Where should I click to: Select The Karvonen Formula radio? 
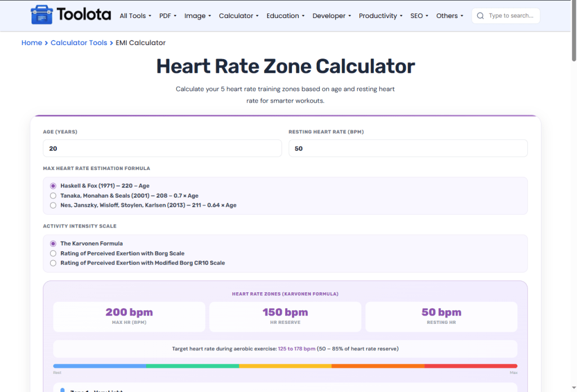53,243
